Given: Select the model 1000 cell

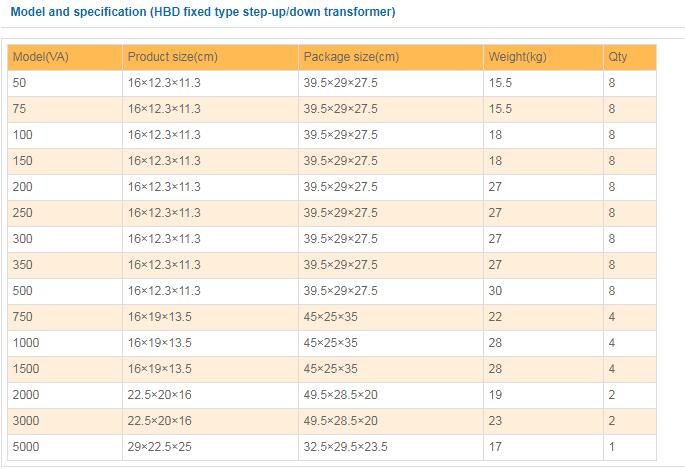Looking at the screenshot, I should tap(65, 343).
